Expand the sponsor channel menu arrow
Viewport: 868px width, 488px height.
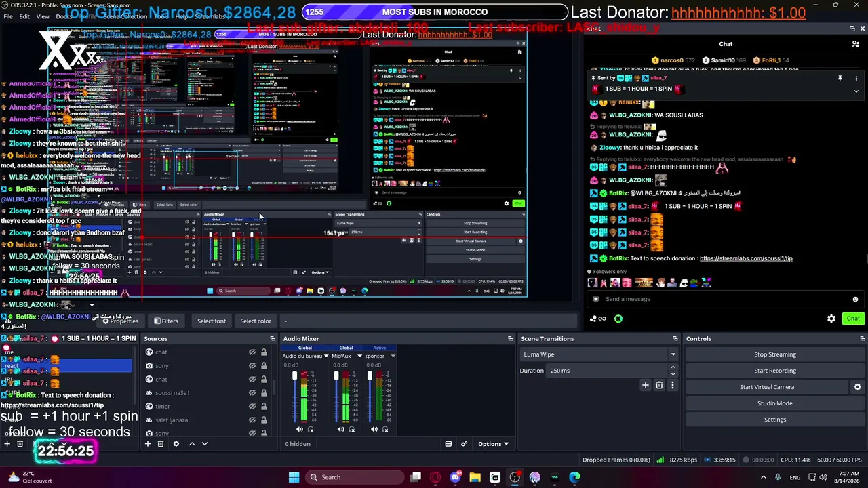click(393, 356)
